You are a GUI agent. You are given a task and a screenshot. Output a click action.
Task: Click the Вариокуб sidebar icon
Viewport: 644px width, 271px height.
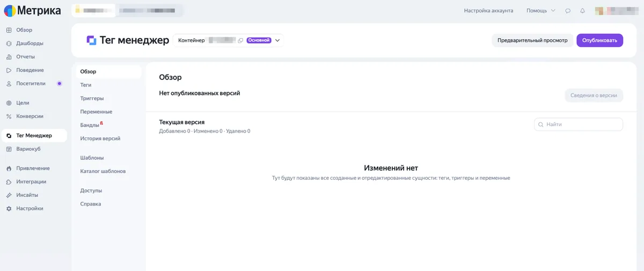coord(9,149)
